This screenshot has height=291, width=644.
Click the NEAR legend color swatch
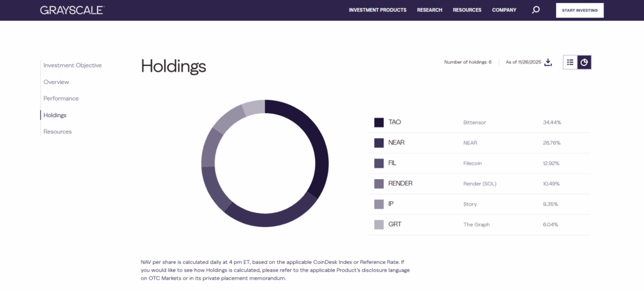[x=379, y=143]
